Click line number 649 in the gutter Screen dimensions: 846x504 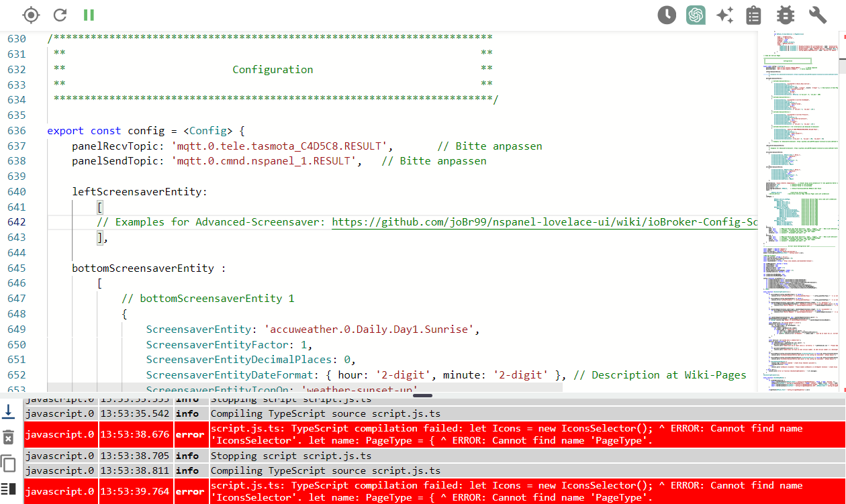(17, 330)
